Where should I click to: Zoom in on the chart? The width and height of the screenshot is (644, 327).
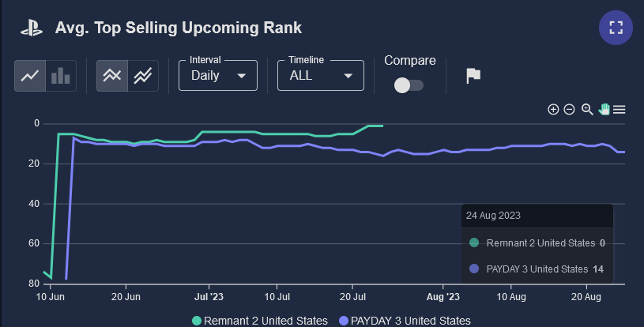coord(553,110)
